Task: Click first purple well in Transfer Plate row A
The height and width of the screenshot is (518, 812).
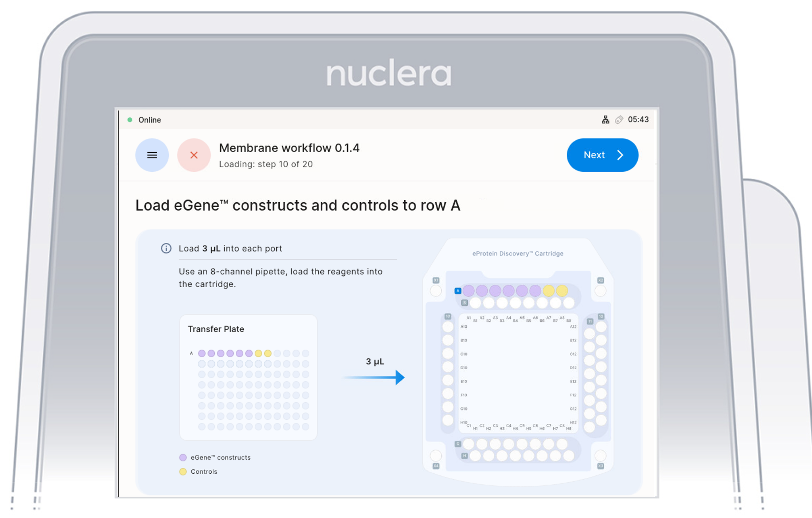Action: 202,353
